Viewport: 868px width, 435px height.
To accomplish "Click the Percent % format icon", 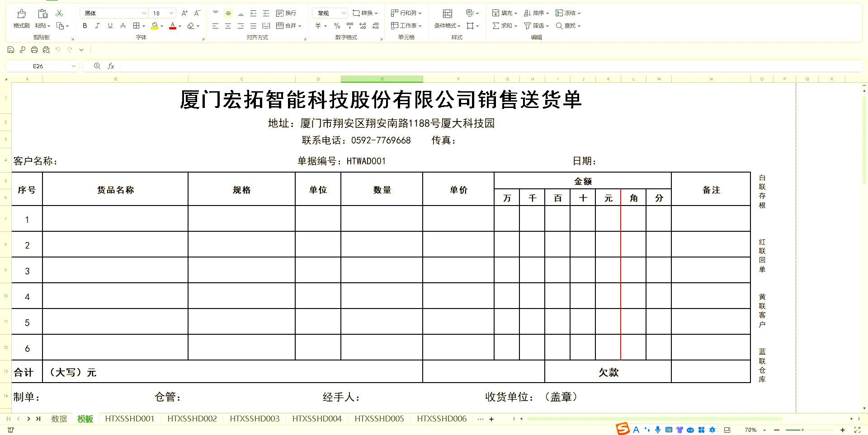I will tap(337, 26).
